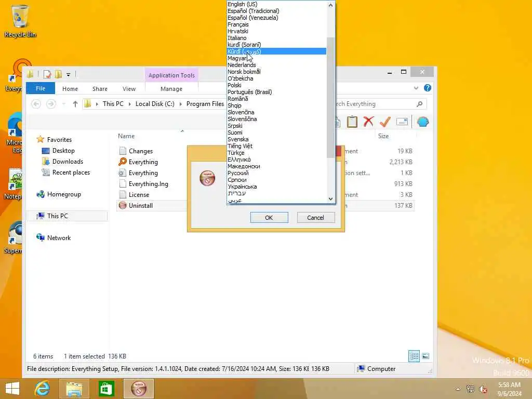Choose Français from language list

click(x=276, y=24)
